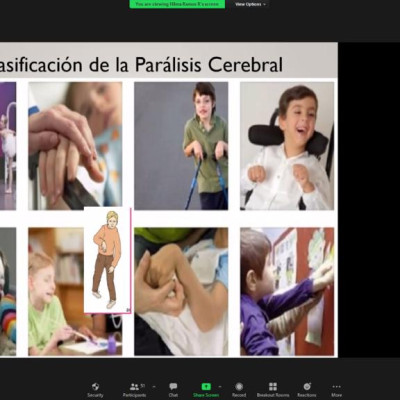Image resolution: width=400 pixels, height=400 pixels.
Task: Open Breakout Rooms
Action: [x=273, y=389]
